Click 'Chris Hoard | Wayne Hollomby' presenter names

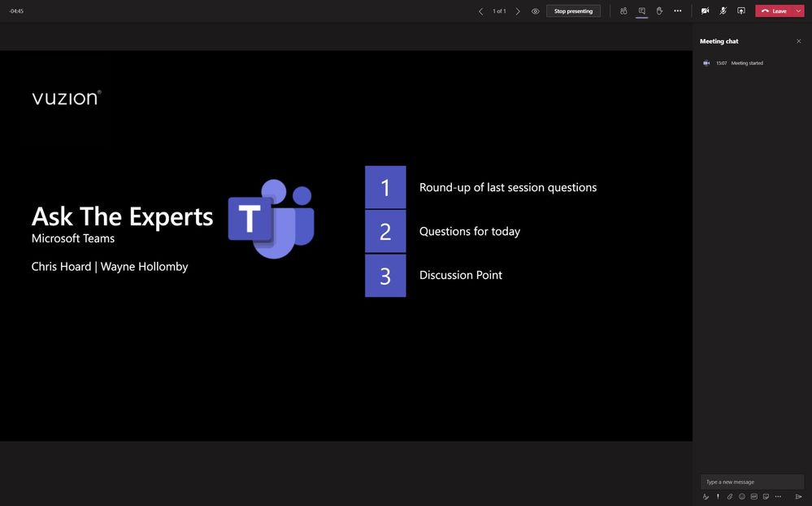coord(110,267)
